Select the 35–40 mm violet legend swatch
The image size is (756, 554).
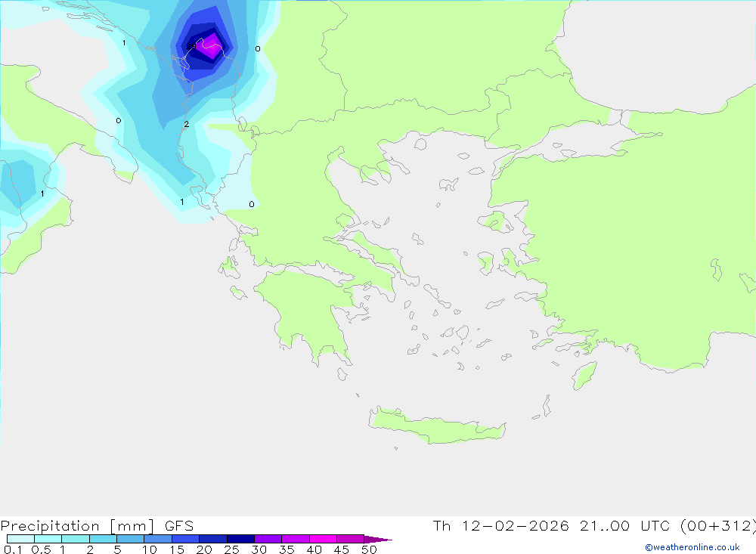click(295, 539)
